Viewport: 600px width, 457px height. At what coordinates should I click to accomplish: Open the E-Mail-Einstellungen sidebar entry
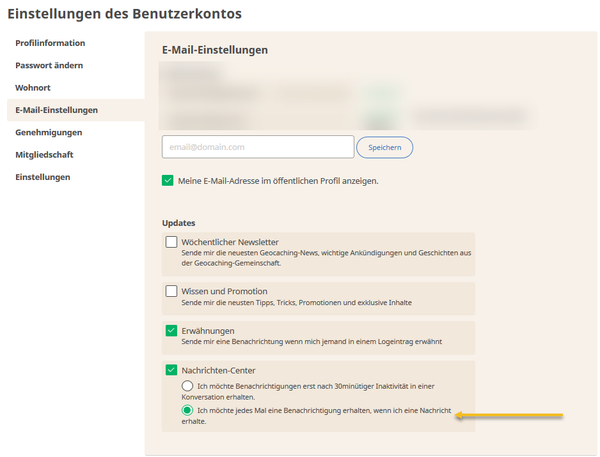(57, 110)
